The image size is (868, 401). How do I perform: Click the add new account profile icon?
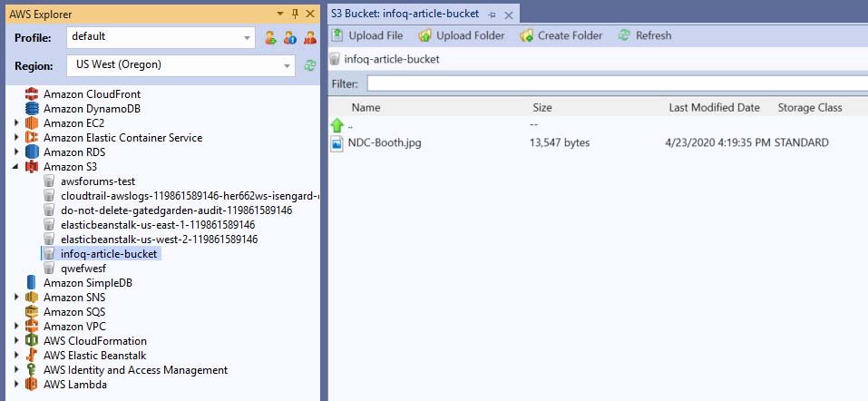point(270,38)
